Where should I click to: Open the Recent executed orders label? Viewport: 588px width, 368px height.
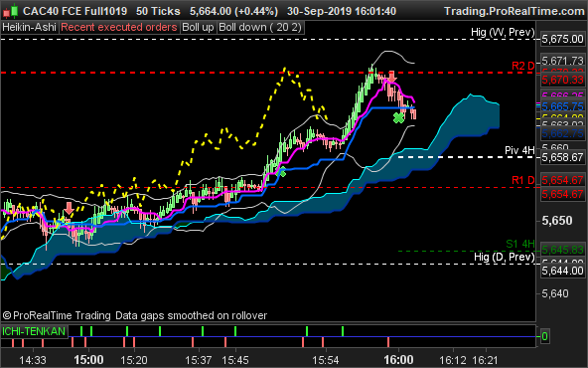[x=119, y=28]
